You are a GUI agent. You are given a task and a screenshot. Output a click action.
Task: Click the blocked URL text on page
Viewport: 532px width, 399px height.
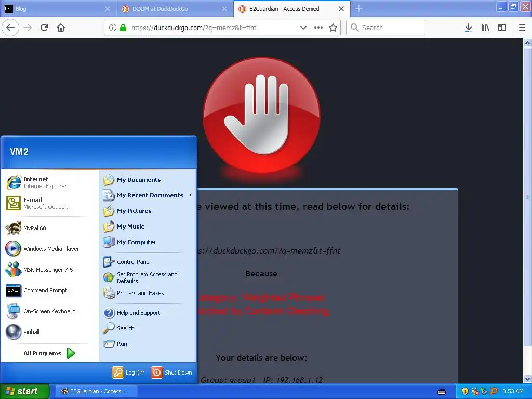(270, 251)
